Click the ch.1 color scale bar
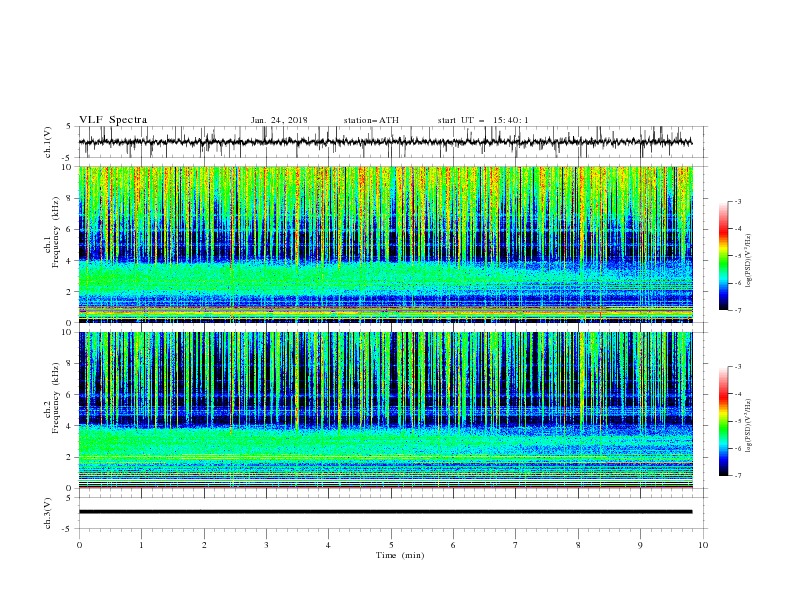The image size is (792, 612). click(723, 256)
